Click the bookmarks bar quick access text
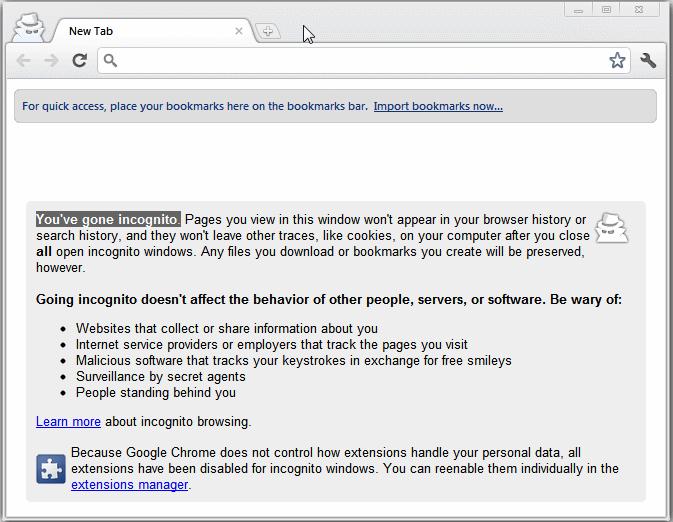This screenshot has height=522, width=673. click(x=195, y=106)
